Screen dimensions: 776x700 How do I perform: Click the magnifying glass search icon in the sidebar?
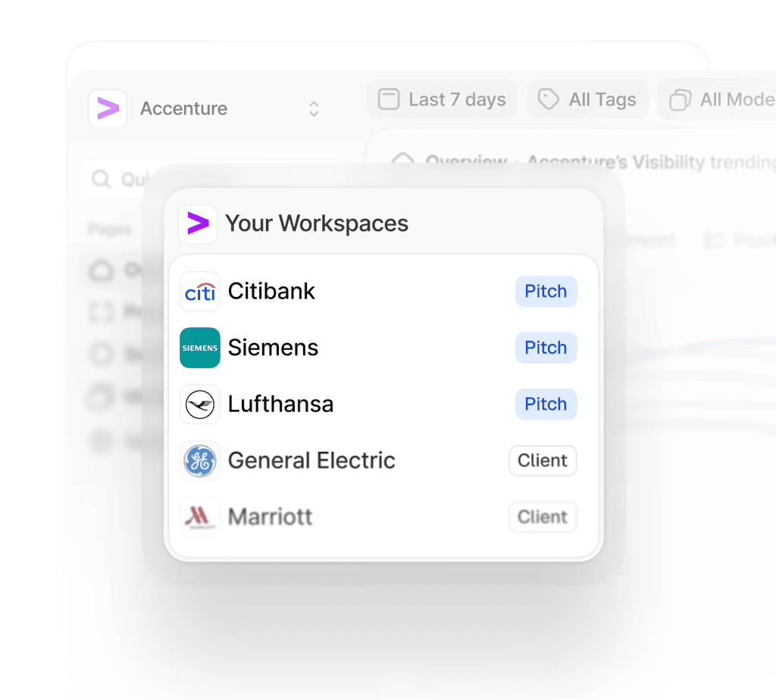pos(102,179)
